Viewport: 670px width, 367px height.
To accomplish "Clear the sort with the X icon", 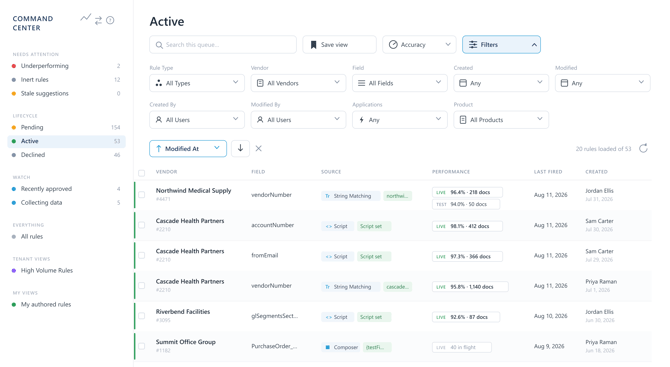I will pos(259,148).
